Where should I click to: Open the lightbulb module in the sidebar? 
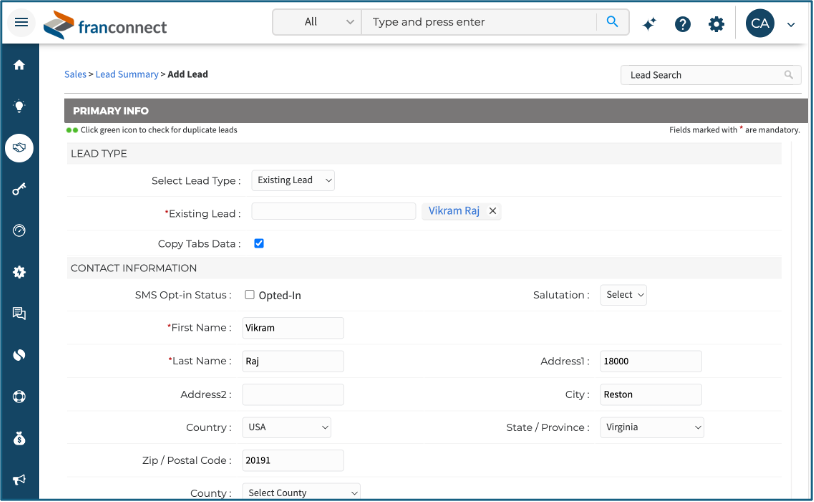click(x=19, y=106)
